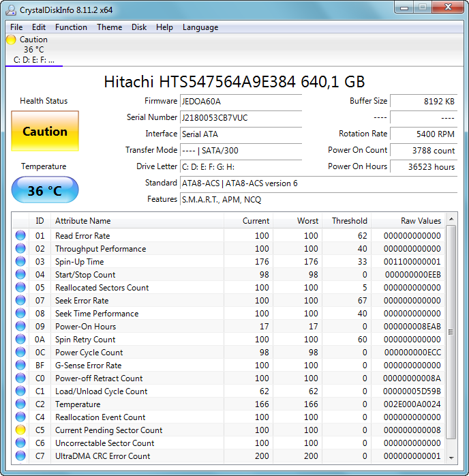Click the Power On Hours value 36523 hours

tap(423, 167)
